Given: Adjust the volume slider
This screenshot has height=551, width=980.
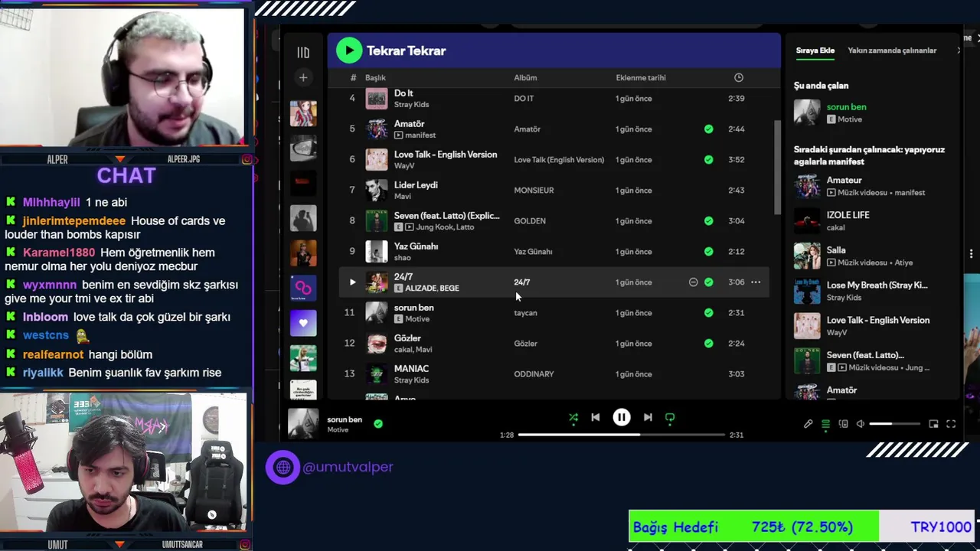Looking at the screenshot, I should click(894, 424).
